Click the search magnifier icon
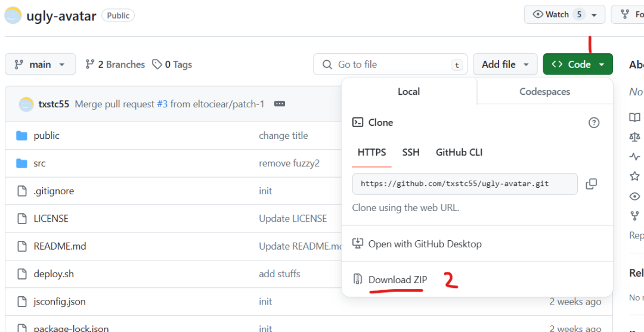 327,64
